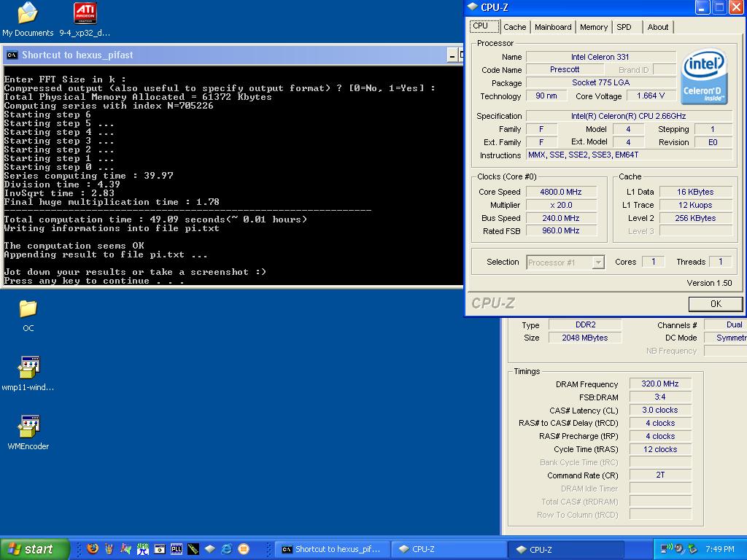Click the CAS# Latency 3.0 clocks value
The height and width of the screenshot is (560, 747).
tap(659, 410)
